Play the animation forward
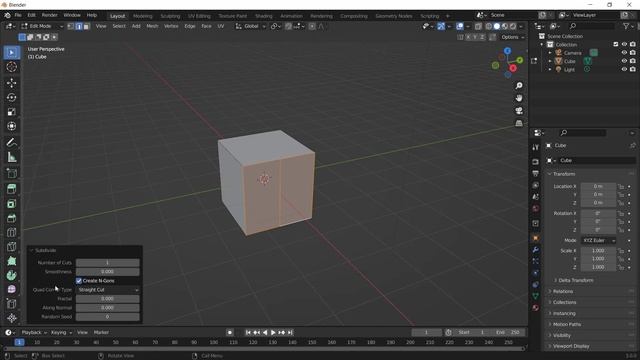 pyautogui.click(x=273, y=333)
